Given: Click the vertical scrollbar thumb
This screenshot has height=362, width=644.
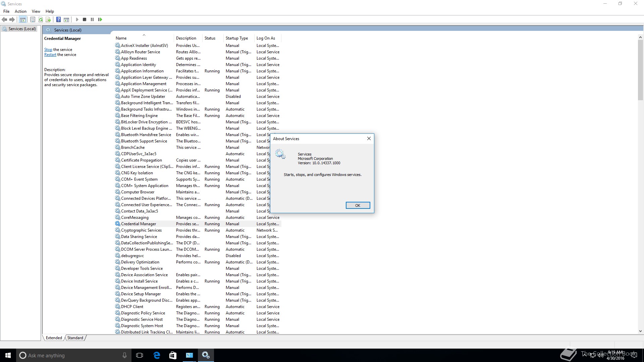Looking at the screenshot, I should (640, 70).
